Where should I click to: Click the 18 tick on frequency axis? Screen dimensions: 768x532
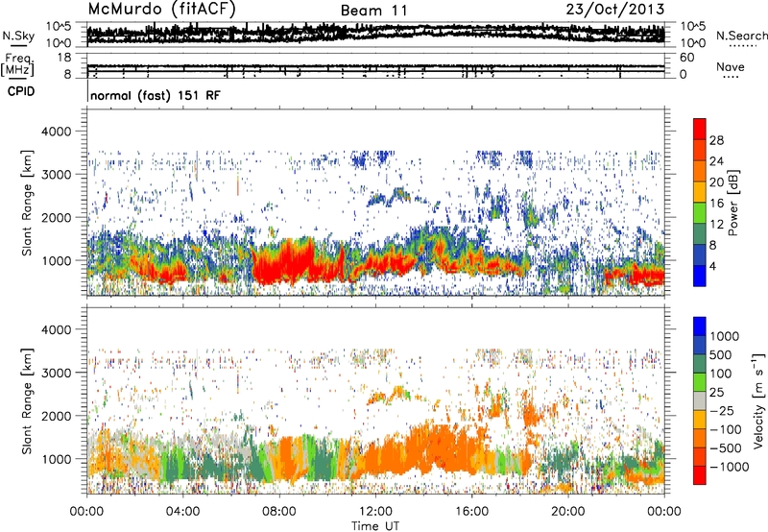64,58
